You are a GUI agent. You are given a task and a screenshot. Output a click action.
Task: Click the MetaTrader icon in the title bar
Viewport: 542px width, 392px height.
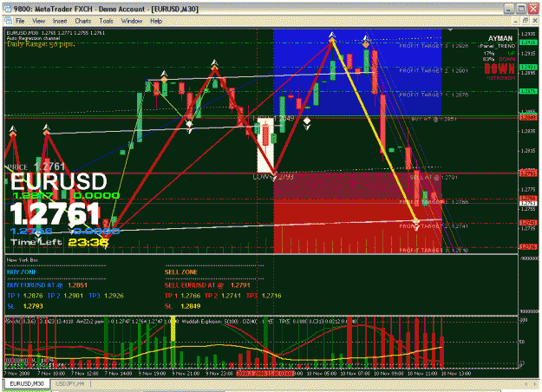click(x=7, y=9)
